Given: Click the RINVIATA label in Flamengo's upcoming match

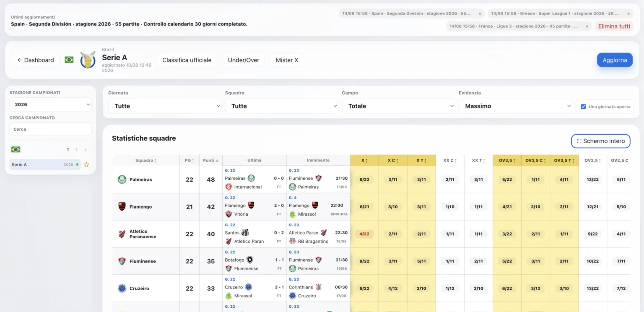Looking at the screenshot, I should pyautogui.click(x=339, y=214).
